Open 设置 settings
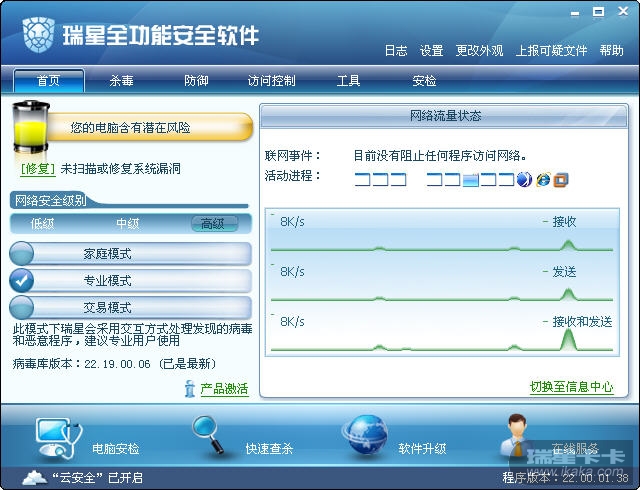 431,51
